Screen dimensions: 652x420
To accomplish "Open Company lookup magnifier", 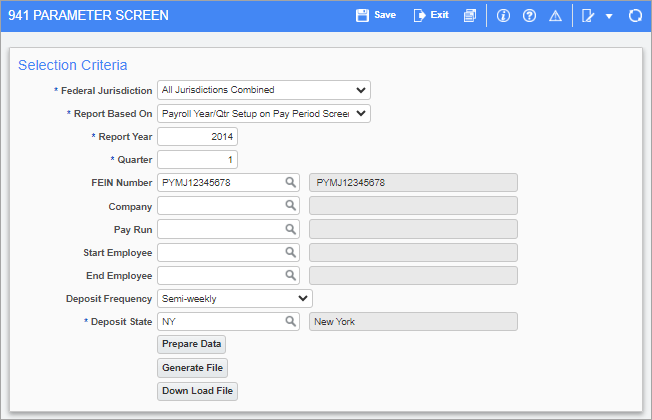I will click(x=291, y=205).
